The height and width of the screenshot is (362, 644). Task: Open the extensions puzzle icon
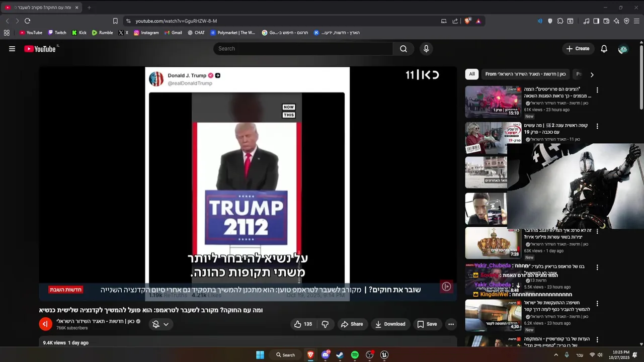pos(560,21)
